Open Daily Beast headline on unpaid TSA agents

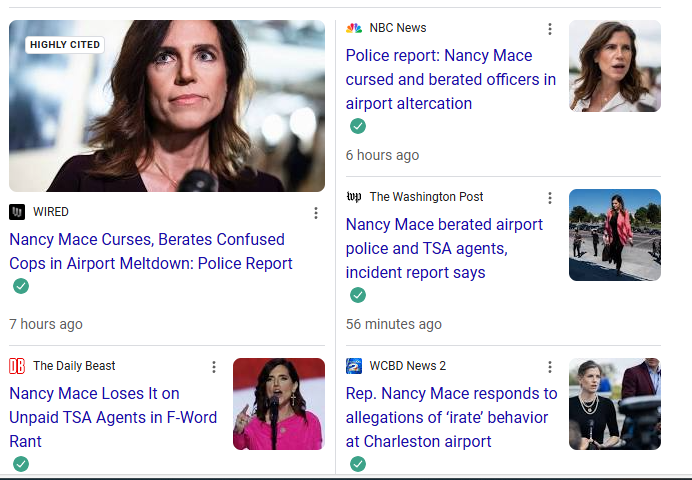pyautogui.click(x=113, y=416)
